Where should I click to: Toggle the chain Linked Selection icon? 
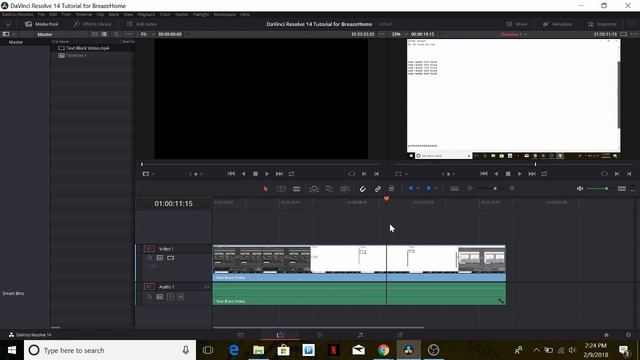pyautogui.click(x=378, y=189)
